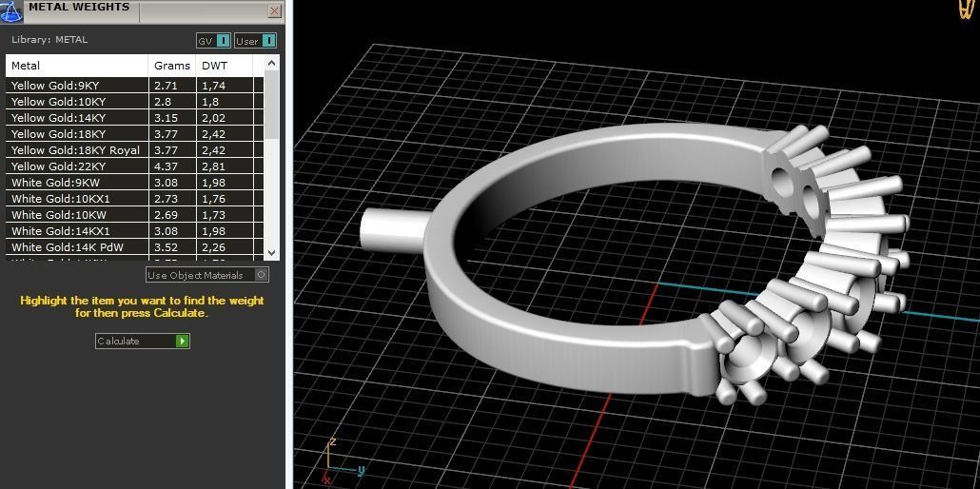
Task: Click the sprue cylinder on ring
Action: pos(394,232)
